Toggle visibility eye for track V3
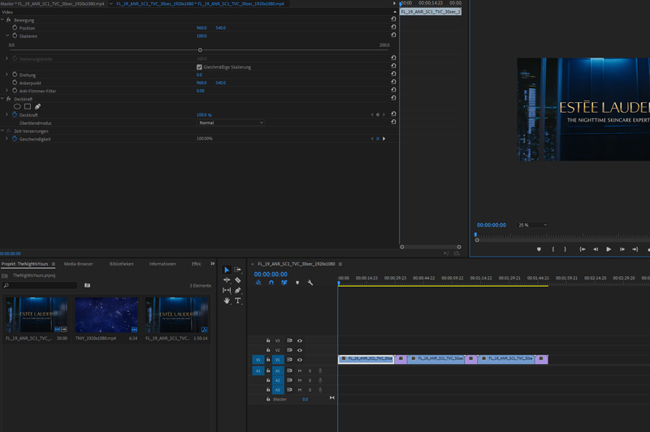 299,341
